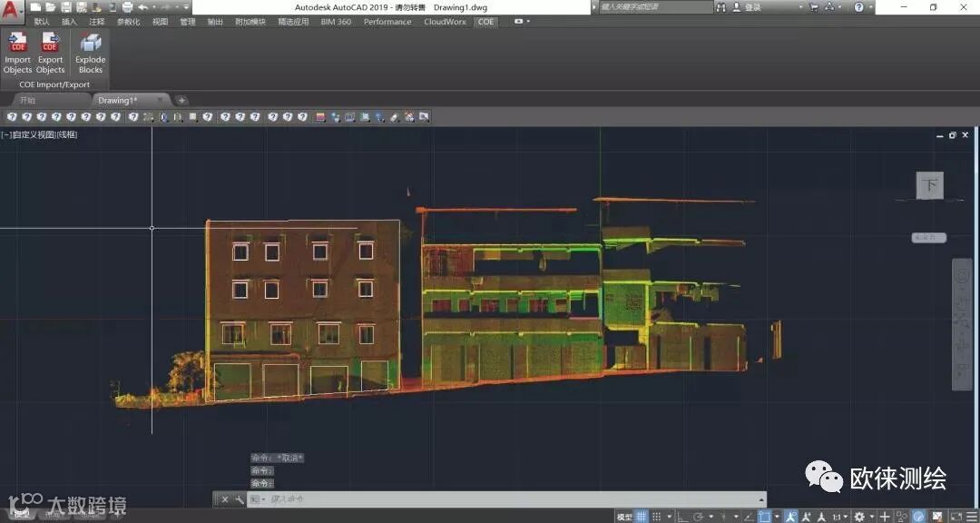Click the 登录 sign-in button
Screen dimensions: 980x523
(752, 7)
